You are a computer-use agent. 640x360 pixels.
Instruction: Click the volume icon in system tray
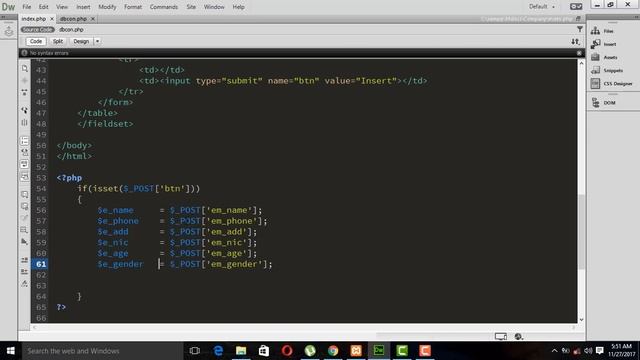588,351
